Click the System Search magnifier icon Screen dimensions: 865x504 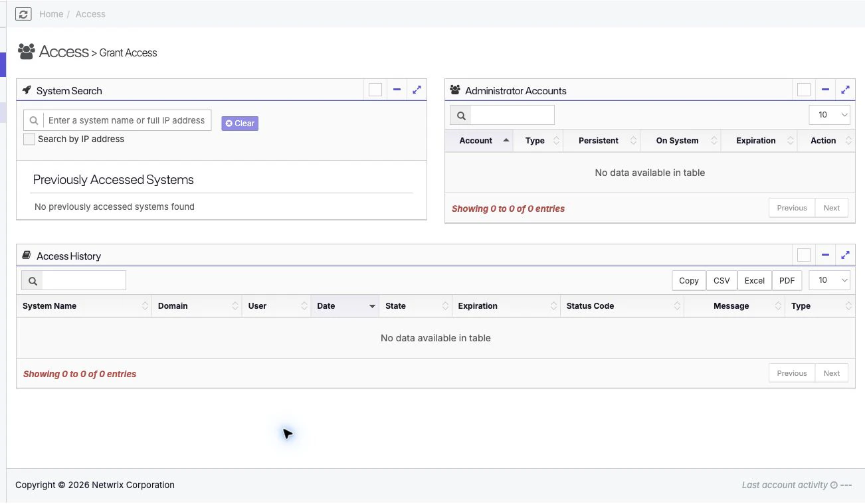pyautogui.click(x=34, y=120)
